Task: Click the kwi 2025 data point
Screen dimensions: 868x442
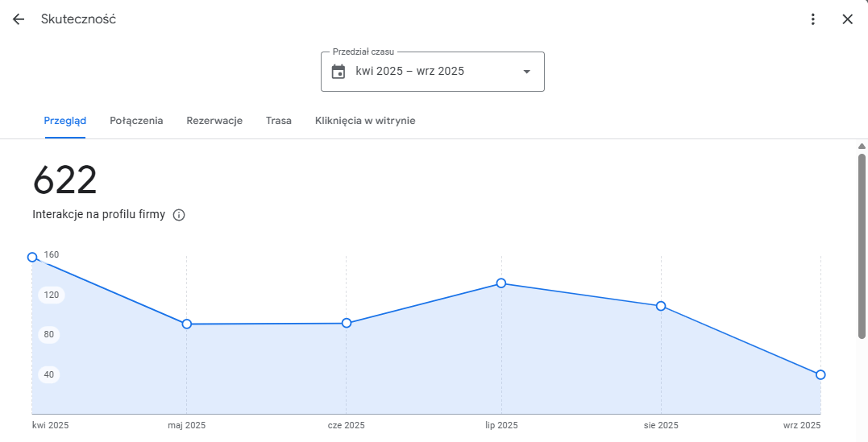Action: point(32,257)
